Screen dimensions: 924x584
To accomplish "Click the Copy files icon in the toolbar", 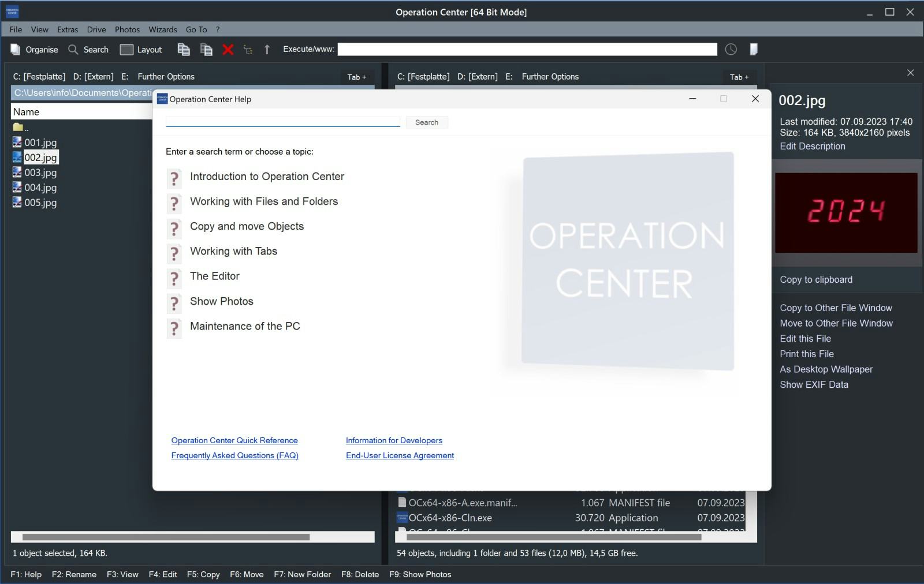I will pyautogui.click(x=184, y=50).
